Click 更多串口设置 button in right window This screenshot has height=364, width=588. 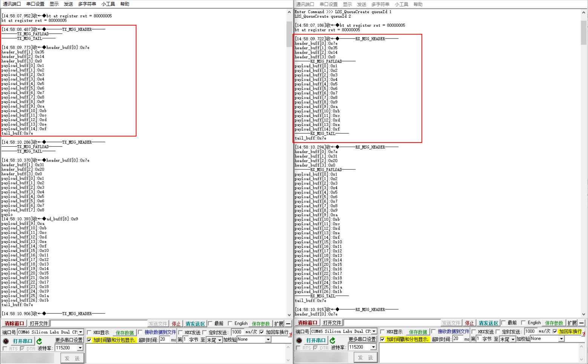coord(362,339)
